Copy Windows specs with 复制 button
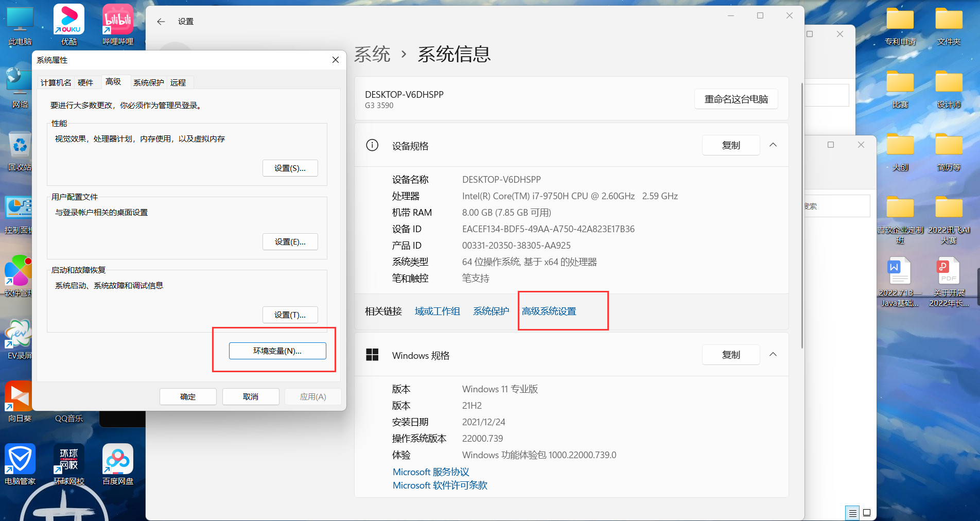 tap(731, 355)
